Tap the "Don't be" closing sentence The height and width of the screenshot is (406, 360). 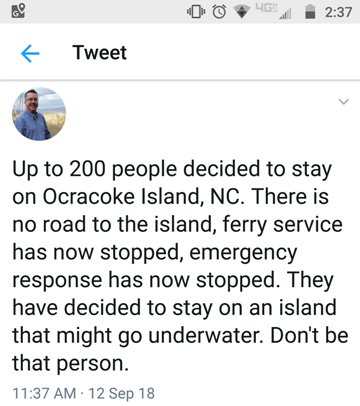point(309,335)
